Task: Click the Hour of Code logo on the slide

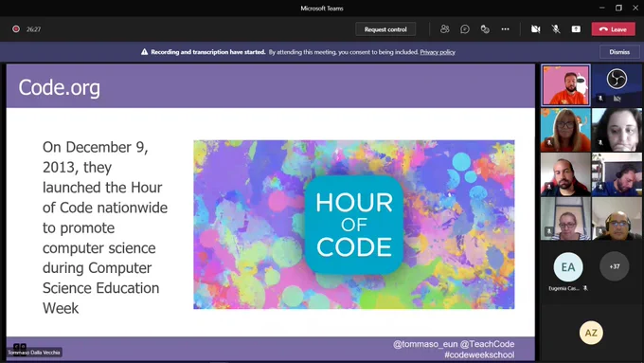Action: click(353, 225)
